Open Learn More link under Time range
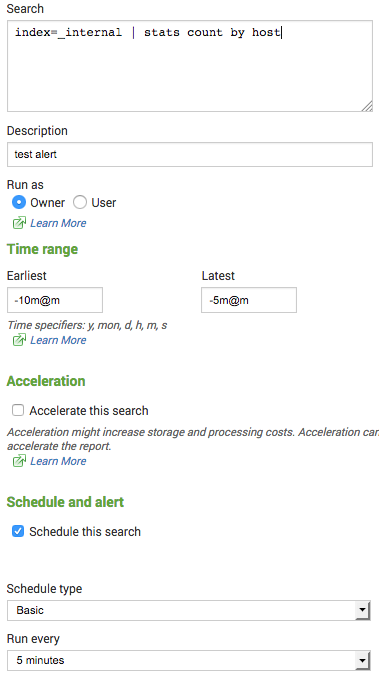Screen dimensions: 379x679 point(58,340)
